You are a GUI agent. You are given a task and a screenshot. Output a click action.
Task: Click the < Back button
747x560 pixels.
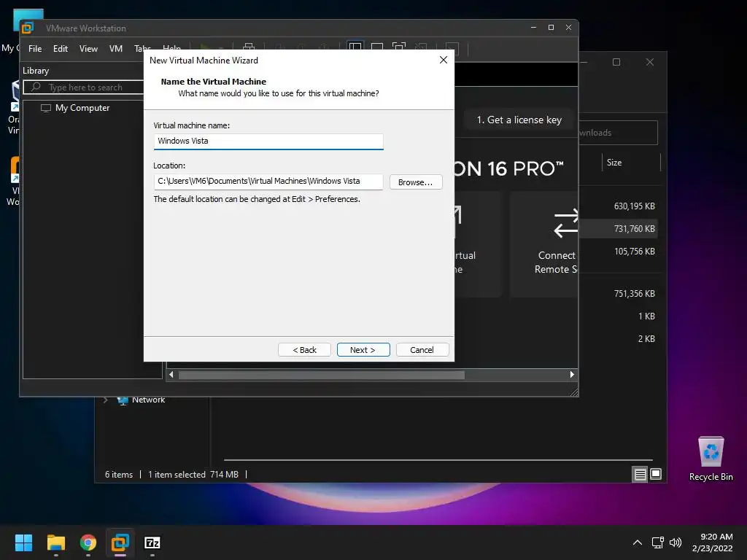304,350
